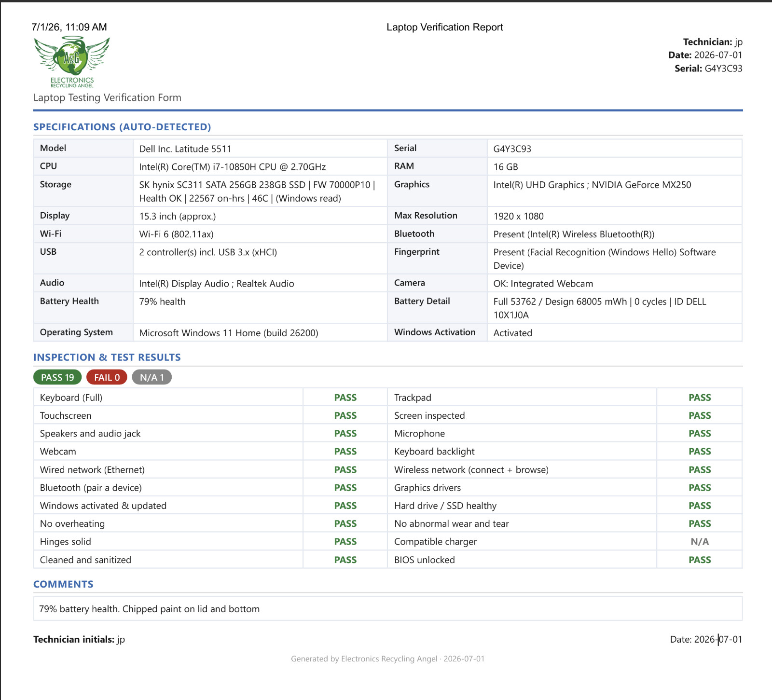Viewport: 772px width, 700px height.
Task: Click the 'OK: Integrated Webcam' camera value
Action: pos(543,284)
